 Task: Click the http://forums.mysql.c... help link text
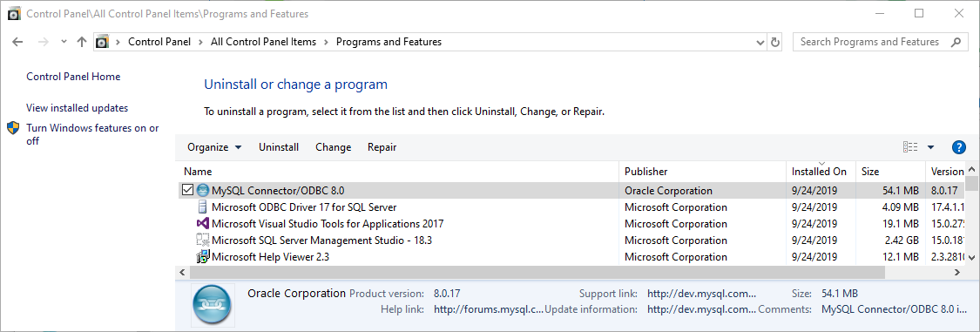489,309
